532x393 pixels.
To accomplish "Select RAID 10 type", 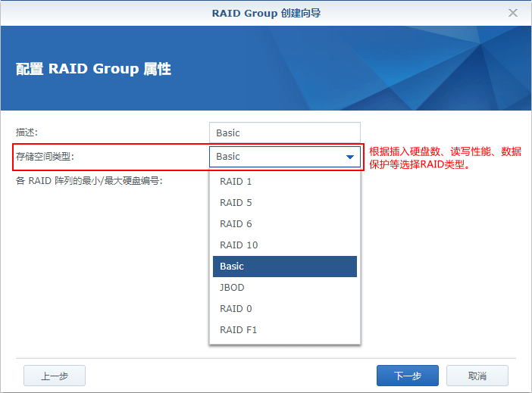I will tap(285, 245).
